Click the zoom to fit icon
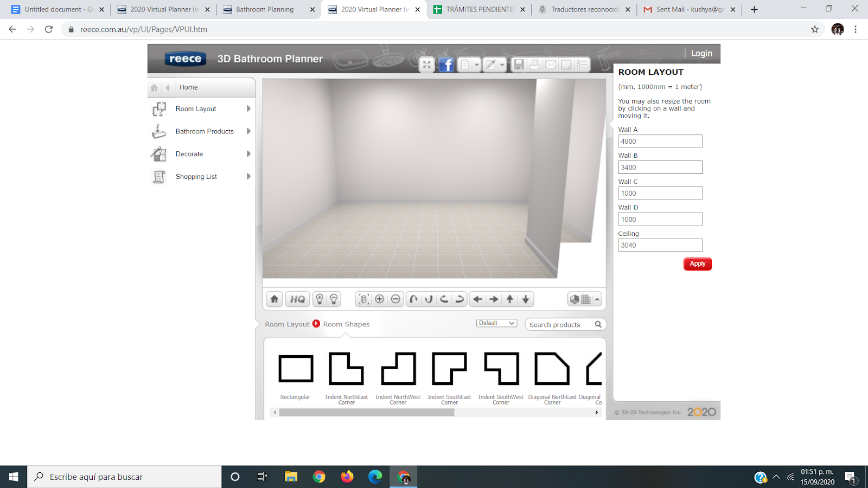The image size is (868, 488). 363,299
